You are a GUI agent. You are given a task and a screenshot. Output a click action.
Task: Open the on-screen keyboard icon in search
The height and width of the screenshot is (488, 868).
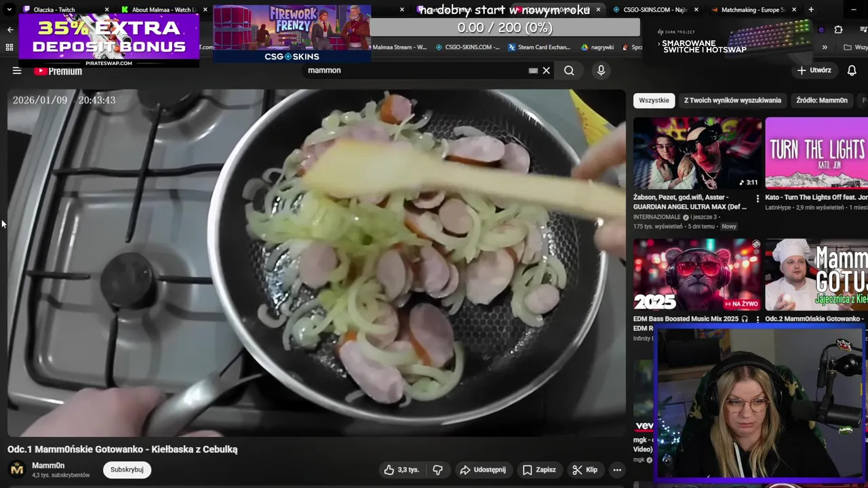pyautogui.click(x=533, y=70)
